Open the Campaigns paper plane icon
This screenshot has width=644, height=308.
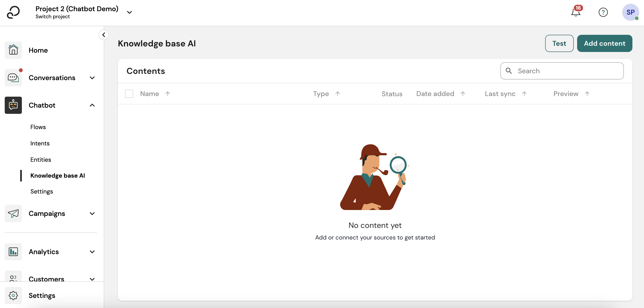[13, 213]
